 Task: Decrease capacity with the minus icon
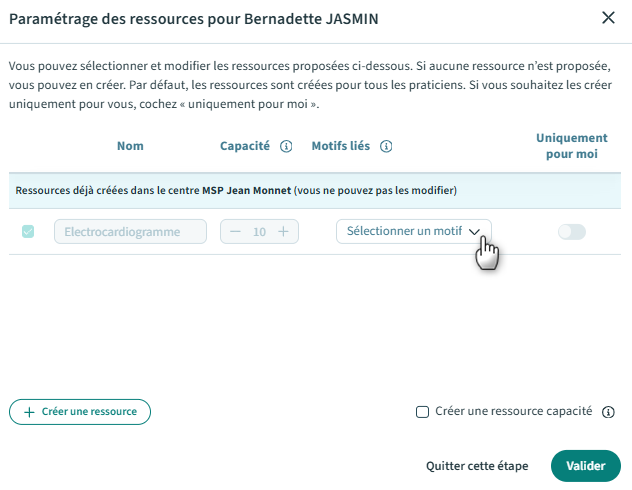(x=235, y=232)
